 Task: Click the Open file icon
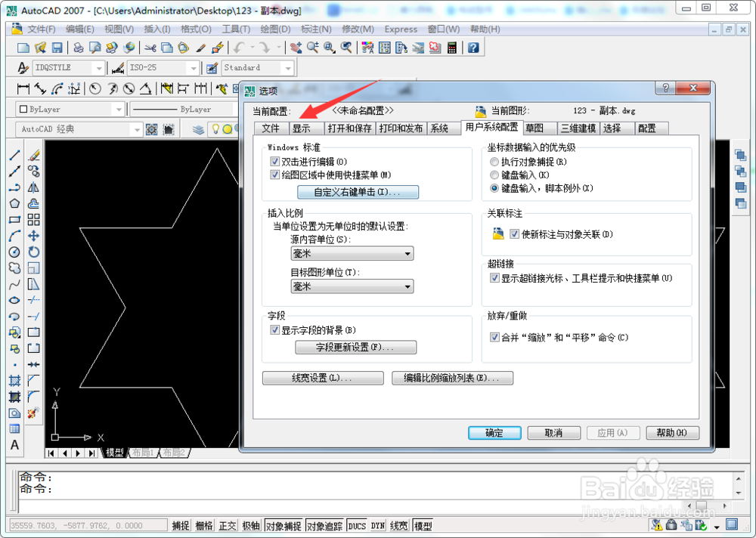pyautogui.click(x=40, y=48)
